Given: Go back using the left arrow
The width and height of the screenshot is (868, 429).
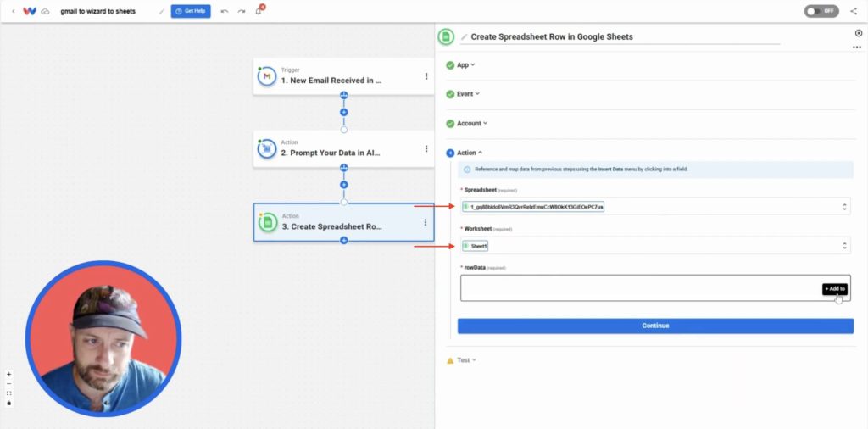Looking at the screenshot, I should coord(14,11).
